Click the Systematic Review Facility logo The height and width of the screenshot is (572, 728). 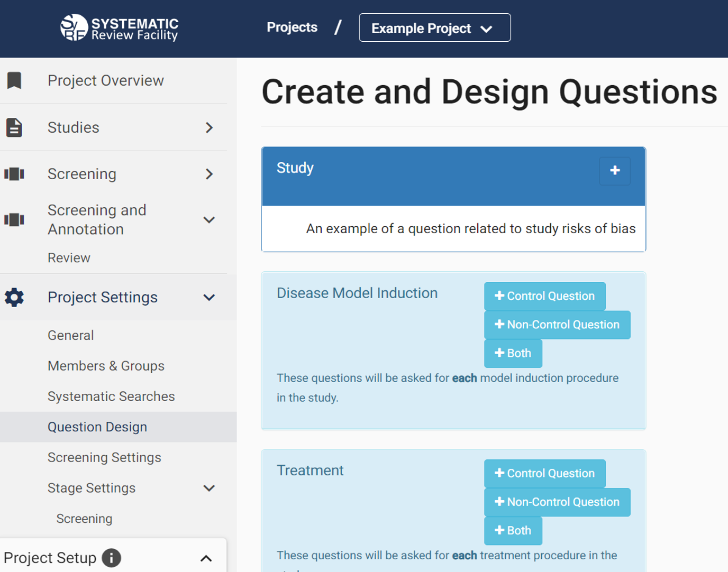(119, 28)
